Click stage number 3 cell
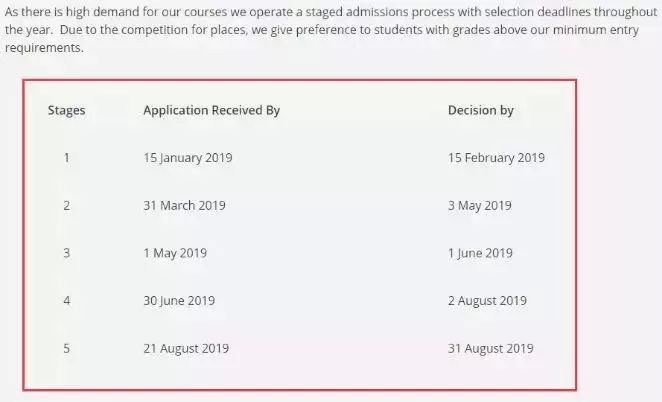 tap(66, 253)
